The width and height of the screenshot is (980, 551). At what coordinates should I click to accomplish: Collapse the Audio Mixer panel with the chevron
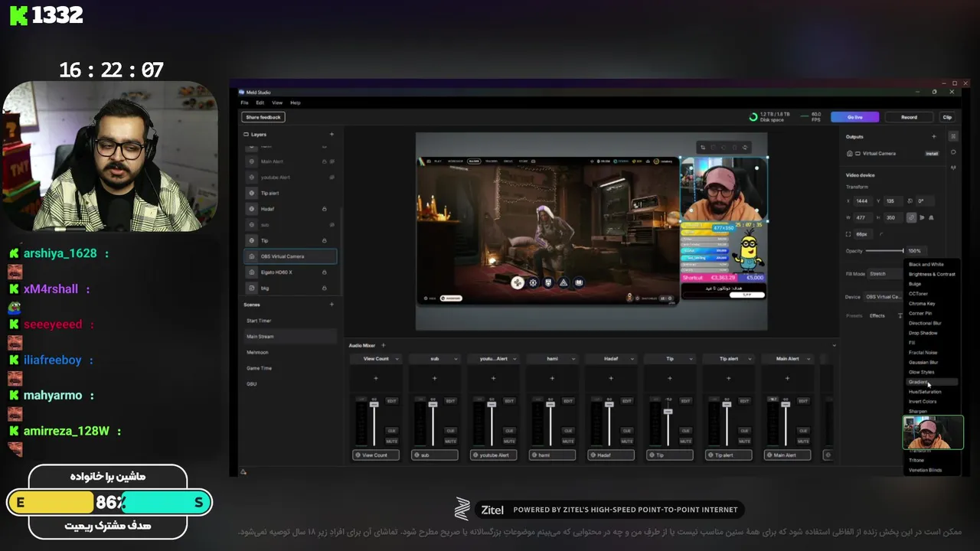pos(834,345)
